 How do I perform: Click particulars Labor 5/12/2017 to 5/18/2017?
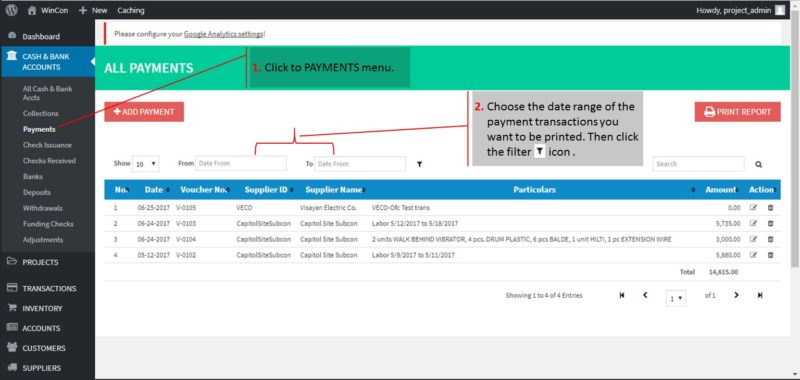click(415, 223)
